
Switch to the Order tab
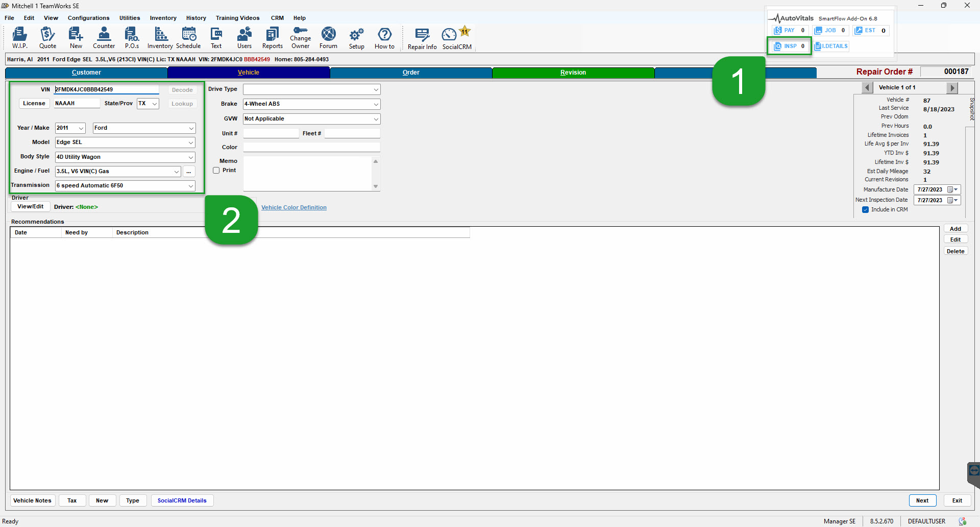point(411,73)
